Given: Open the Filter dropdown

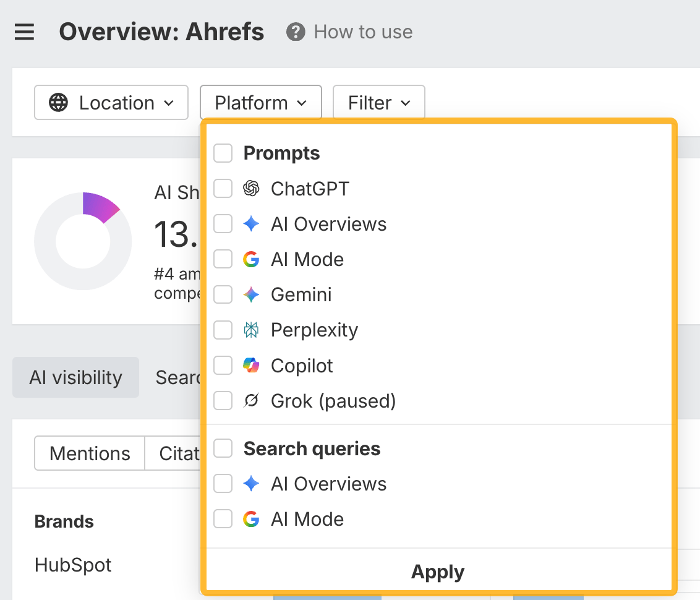Looking at the screenshot, I should tap(379, 103).
